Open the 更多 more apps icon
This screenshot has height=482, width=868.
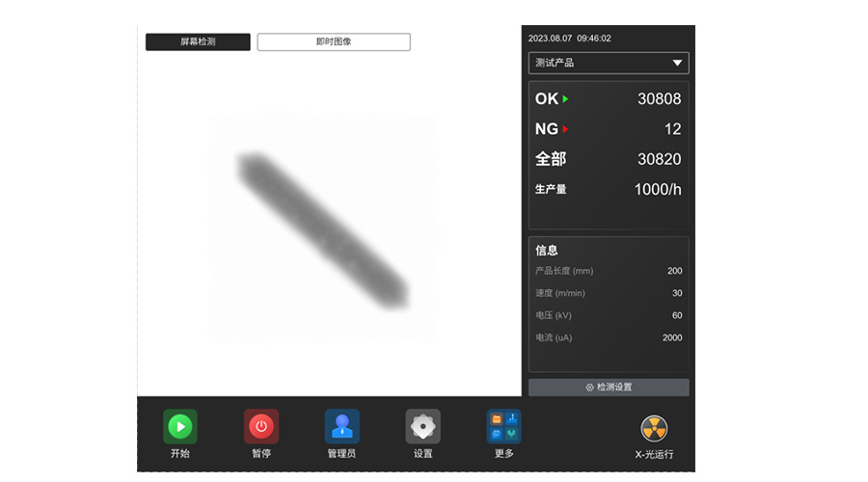coord(503,426)
